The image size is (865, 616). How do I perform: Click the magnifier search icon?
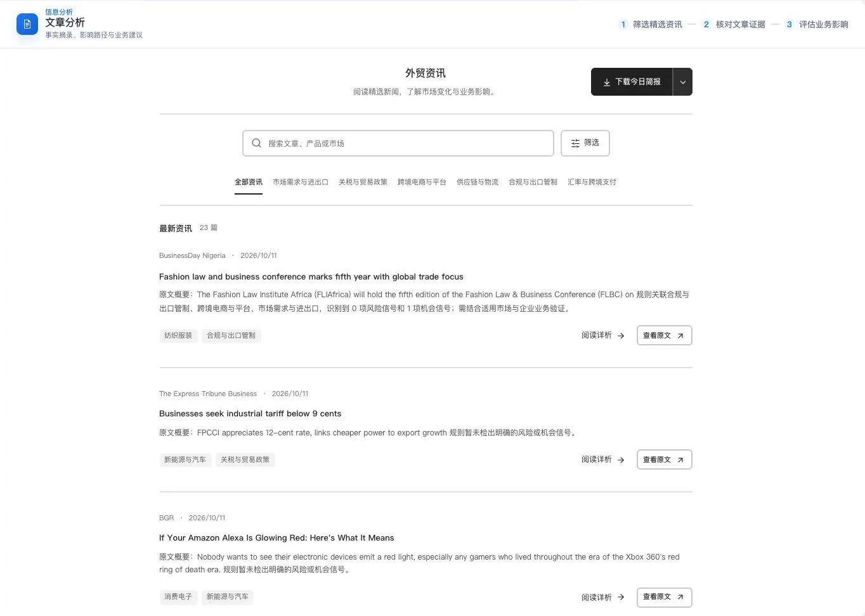coord(256,143)
